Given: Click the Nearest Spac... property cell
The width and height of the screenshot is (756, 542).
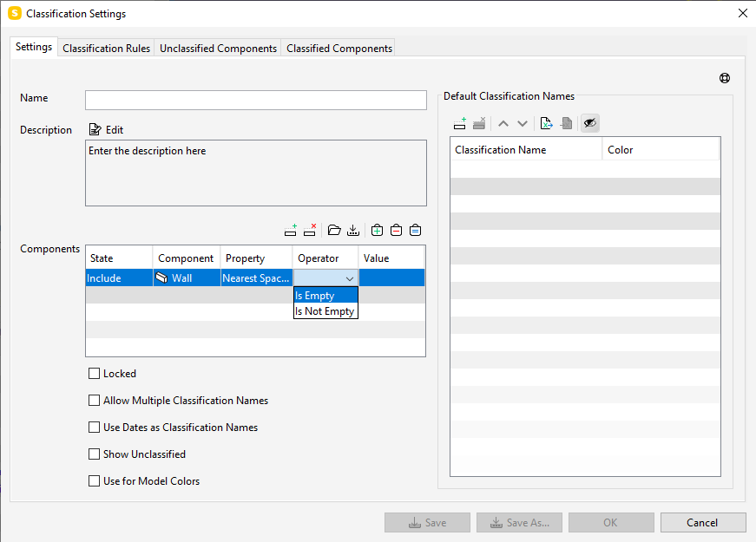Looking at the screenshot, I should point(257,278).
